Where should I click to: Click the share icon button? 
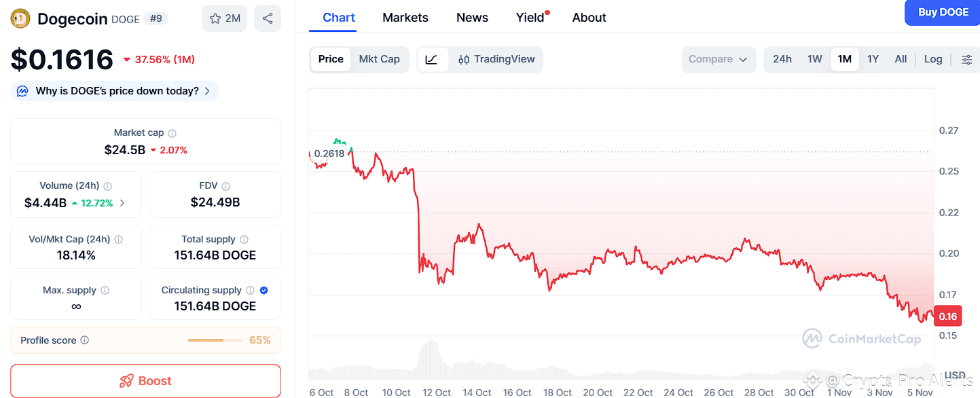[268, 18]
